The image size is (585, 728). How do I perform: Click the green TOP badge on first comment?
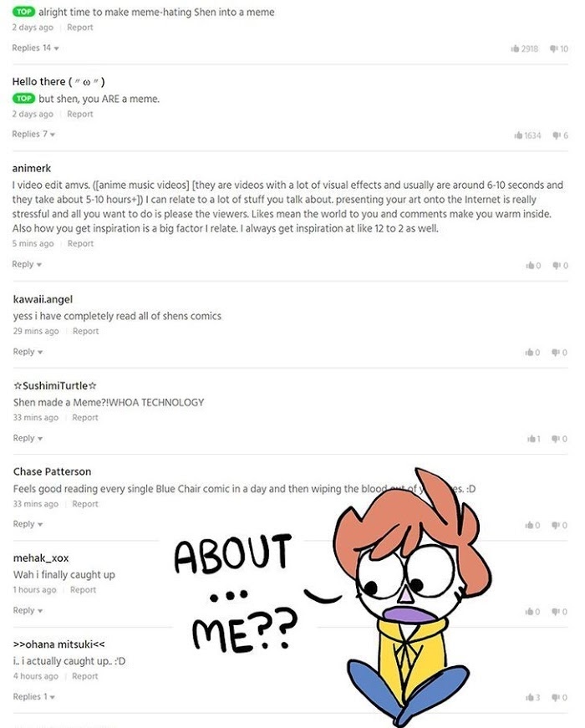[x=23, y=12]
